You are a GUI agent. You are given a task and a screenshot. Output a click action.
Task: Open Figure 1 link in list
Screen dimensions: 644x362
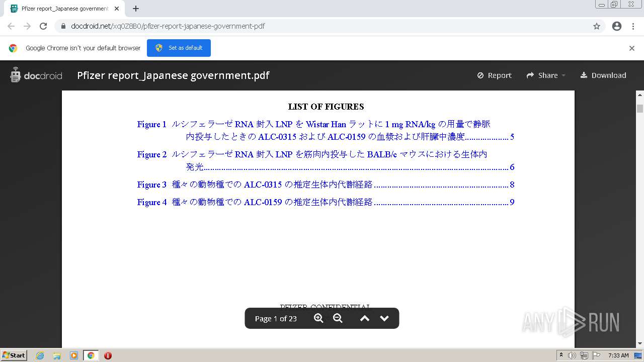point(326,130)
